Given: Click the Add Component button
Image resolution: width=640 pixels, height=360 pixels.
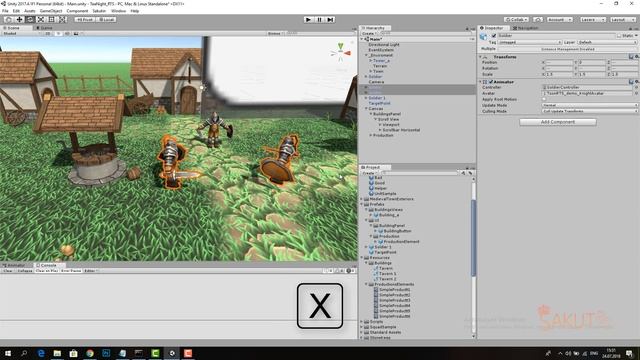Looking at the screenshot, I should [x=558, y=122].
